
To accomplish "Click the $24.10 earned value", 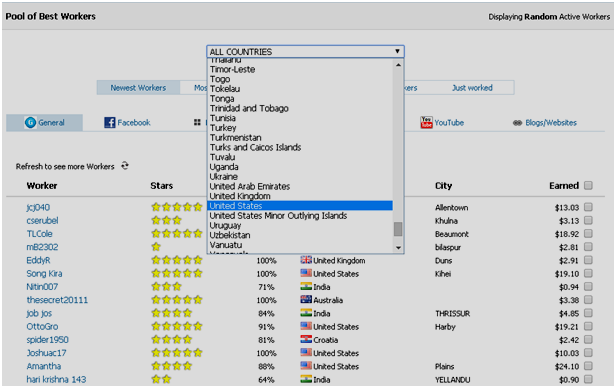I will click(567, 366).
